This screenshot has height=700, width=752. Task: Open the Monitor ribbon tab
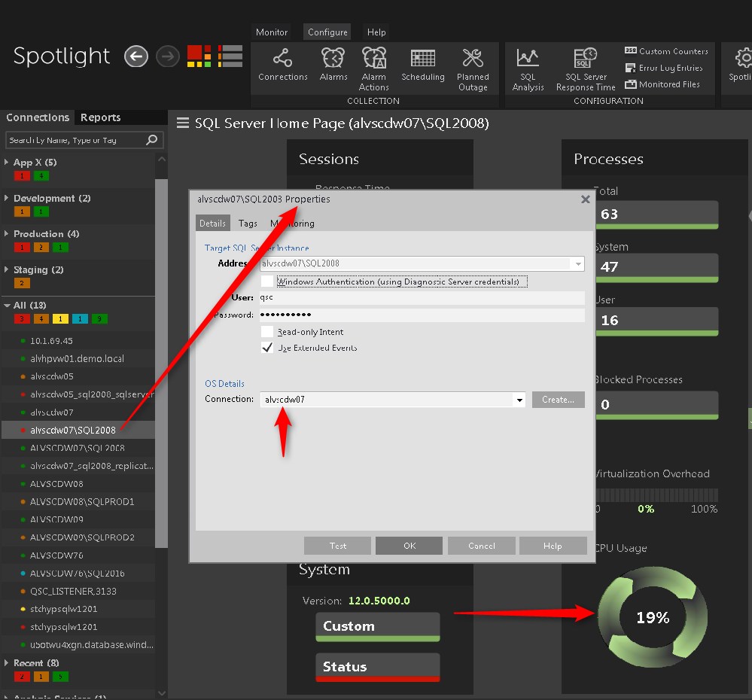pyautogui.click(x=272, y=32)
